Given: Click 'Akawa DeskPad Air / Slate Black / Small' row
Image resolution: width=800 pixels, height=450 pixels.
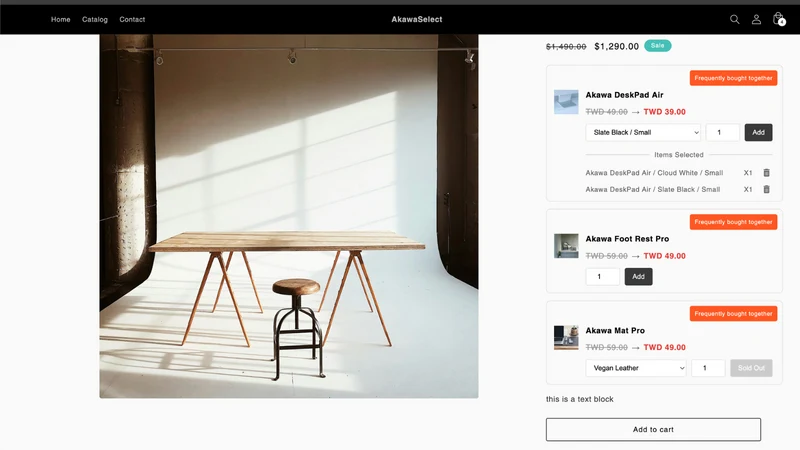Looking at the screenshot, I should (653, 189).
